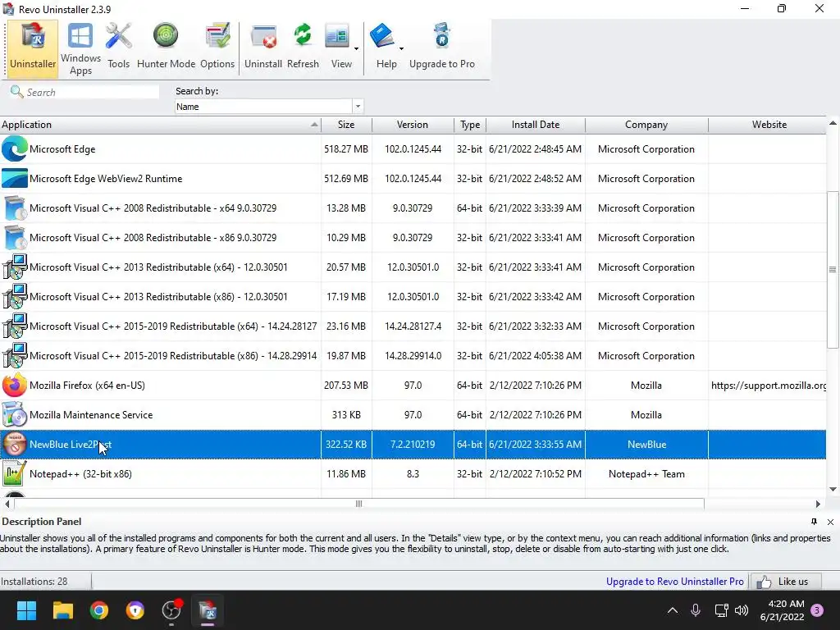Select Visual C++ 2013 (x86) row icon
The height and width of the screenshot is (630, 840).
coord(15,296)
